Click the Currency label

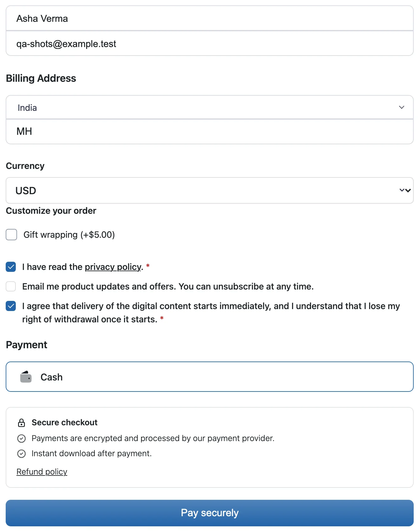(x=25, y=166)
